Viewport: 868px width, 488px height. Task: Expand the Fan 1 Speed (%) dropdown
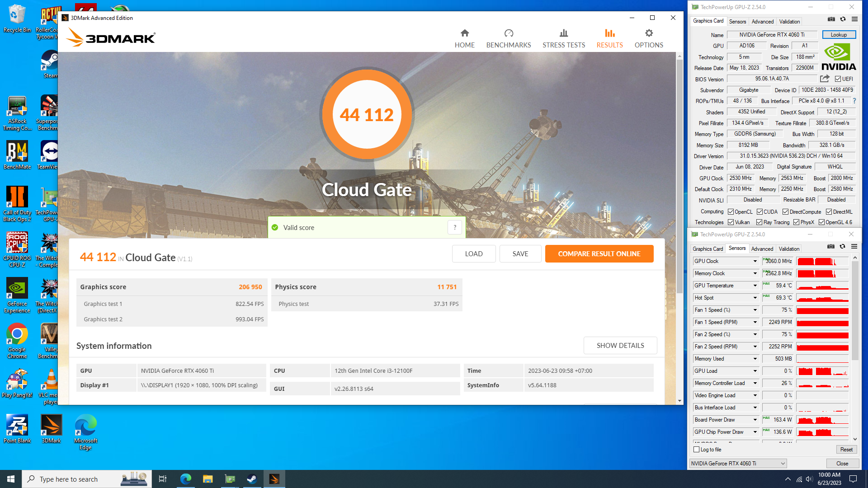click(755, 310)
